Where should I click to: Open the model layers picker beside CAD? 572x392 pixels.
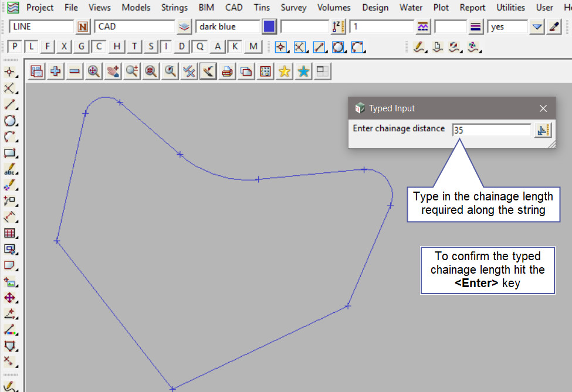click(x=184, y=27)
